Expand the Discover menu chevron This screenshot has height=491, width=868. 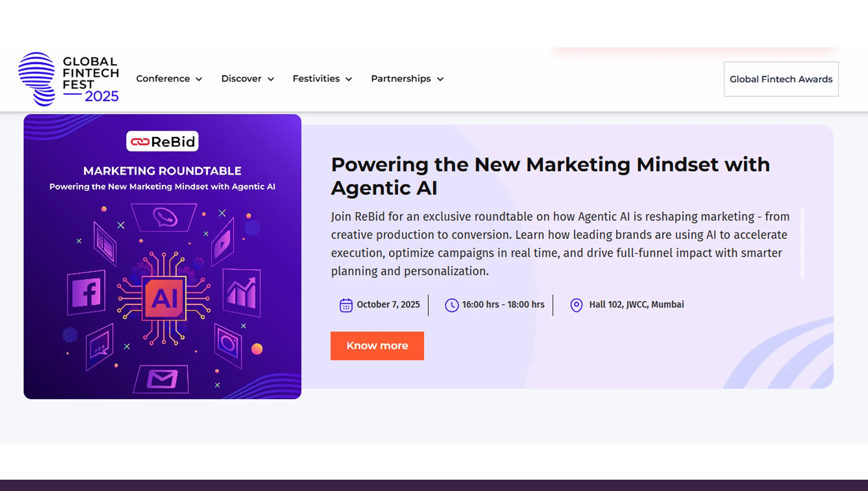click(x=271, y=79)
